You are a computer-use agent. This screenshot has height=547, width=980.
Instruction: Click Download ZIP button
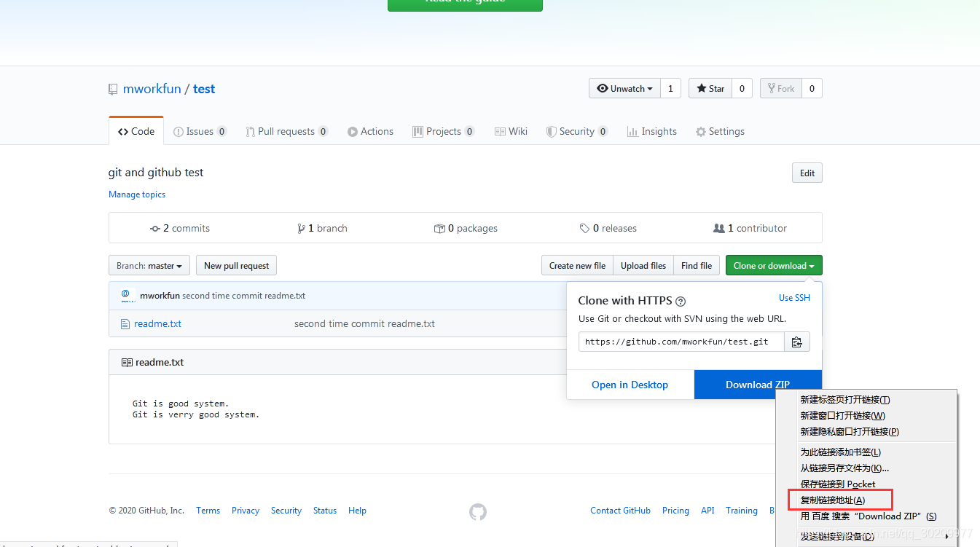coord(758,385)
